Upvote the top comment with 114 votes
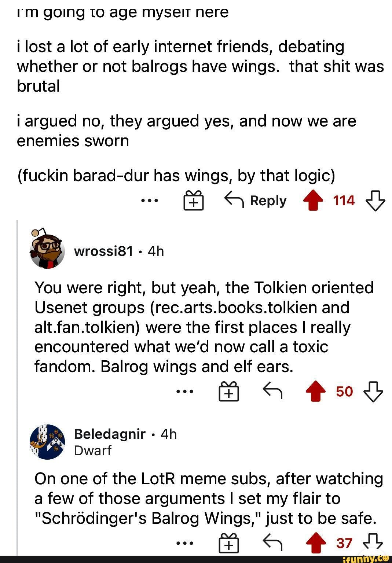The image size is (392, 563). pos(312,200)
